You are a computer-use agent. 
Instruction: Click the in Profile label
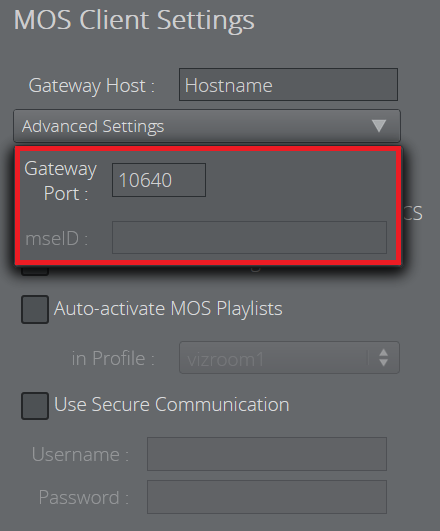[113, 358]
